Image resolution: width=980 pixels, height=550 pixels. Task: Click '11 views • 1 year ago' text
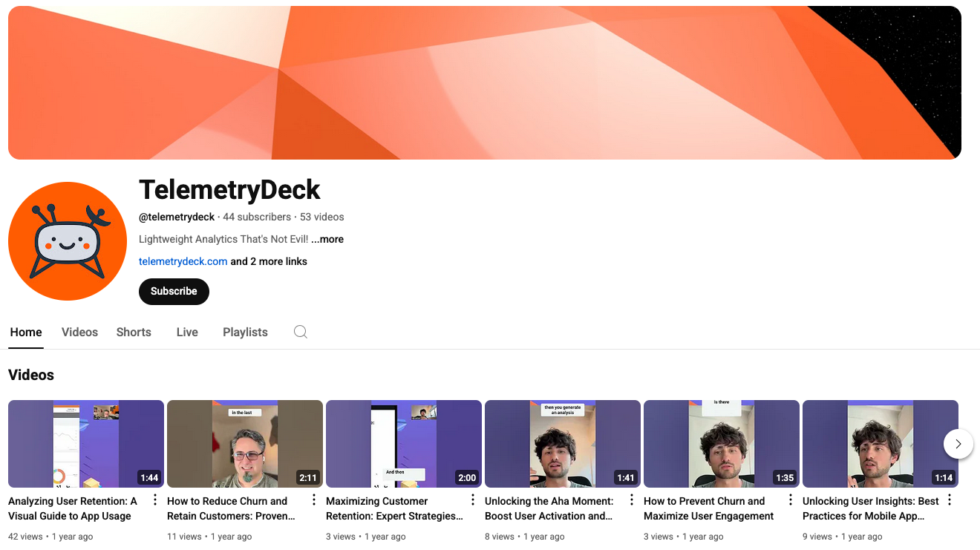pyautogui.click(x=209, y=536)
